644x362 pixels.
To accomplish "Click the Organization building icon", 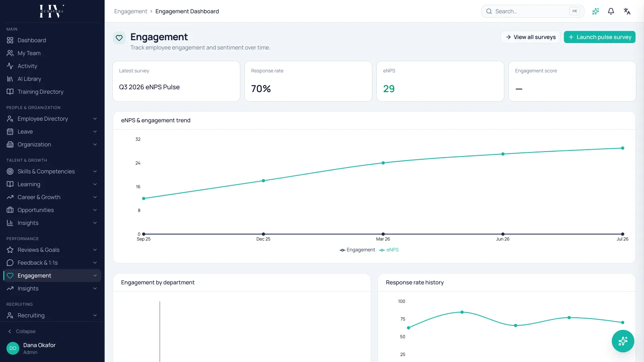I will tap(10, 144).
